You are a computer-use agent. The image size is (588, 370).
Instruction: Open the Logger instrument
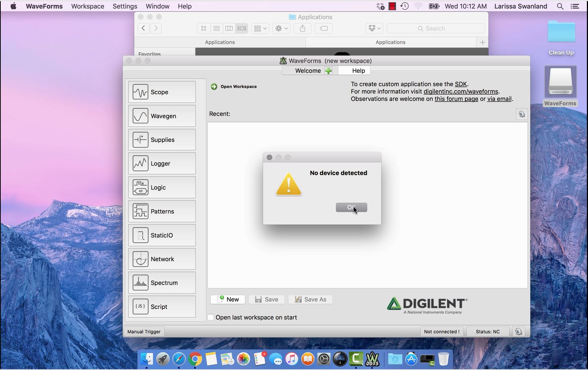pos(162,164)
